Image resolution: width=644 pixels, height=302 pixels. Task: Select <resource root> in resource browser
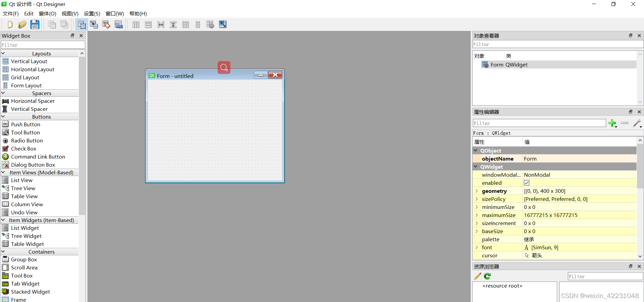tap(502, 286)
